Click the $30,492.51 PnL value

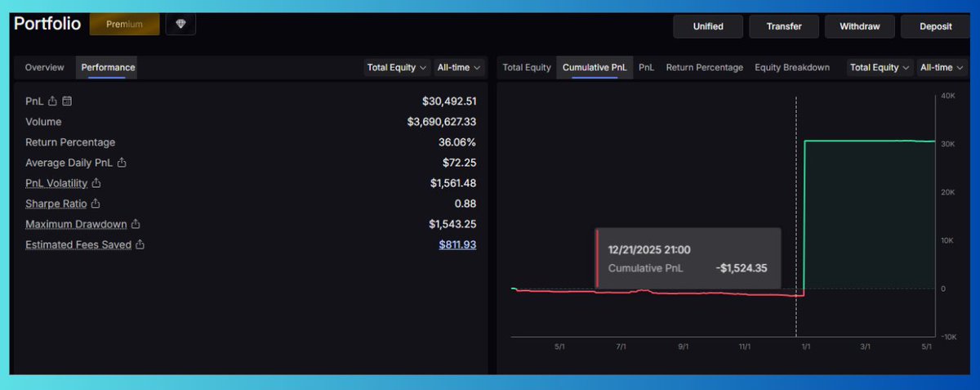[x=448, y=101]
